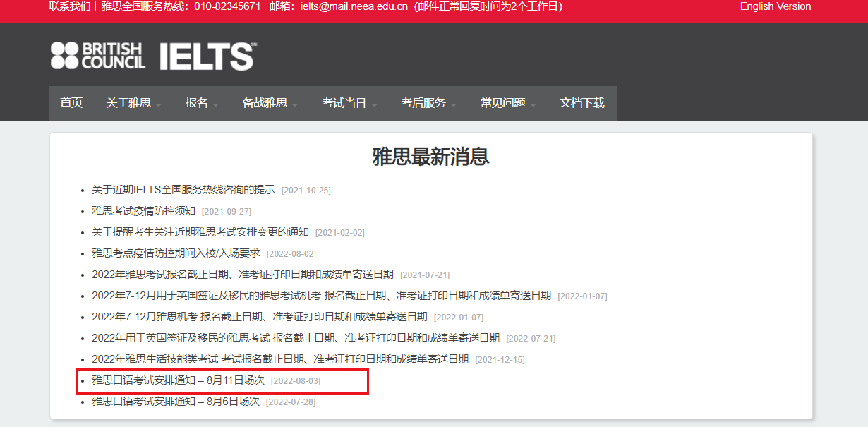Open the 雅思考试疫情防控须知 notice
868x427 pixels.
click(143, 211)
